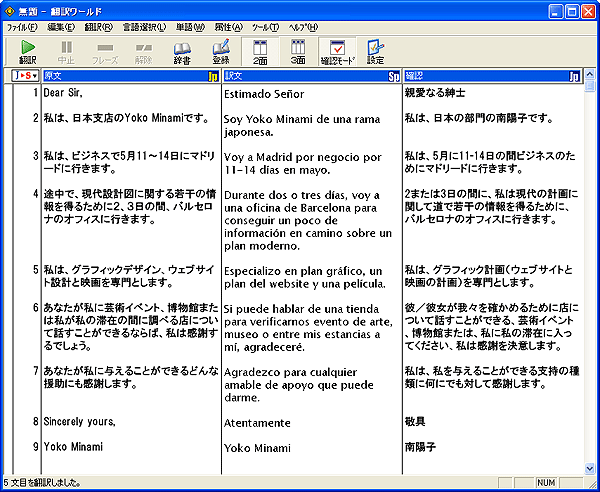This screenshot has height=492, width=600.
Task: Click back-translation '敬具'
Action: [x=415, y=422]
